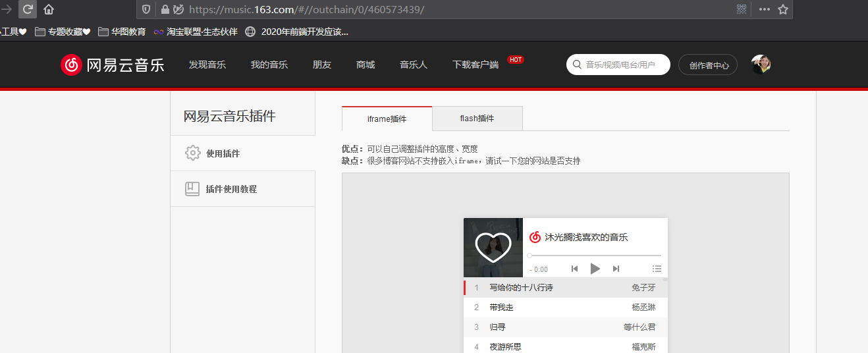The width and height of the screenshot is (868, 353).
Task: Select 使用插件 in the sidebar
Action: (242, 153)
